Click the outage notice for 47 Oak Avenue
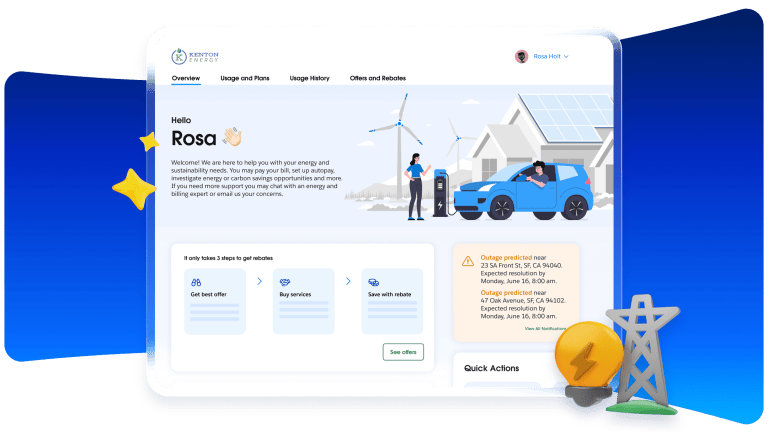This screenshot has height=432, width=768. click(523, 305)
